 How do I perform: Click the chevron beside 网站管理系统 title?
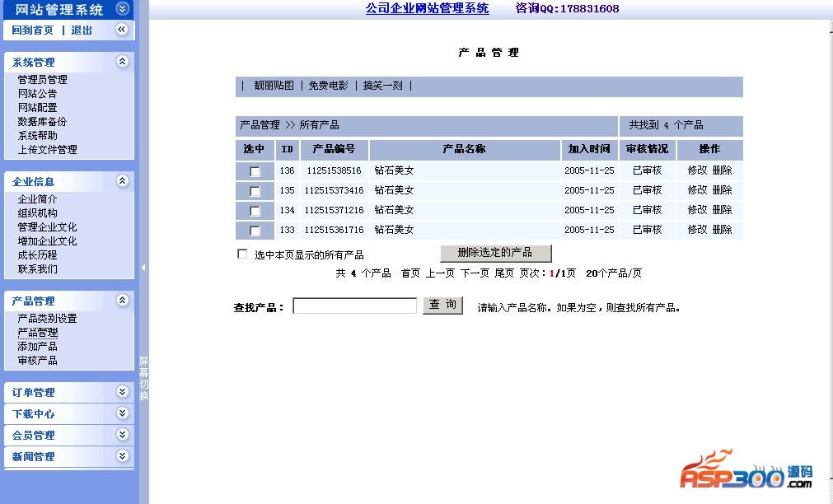click(122, 8)
